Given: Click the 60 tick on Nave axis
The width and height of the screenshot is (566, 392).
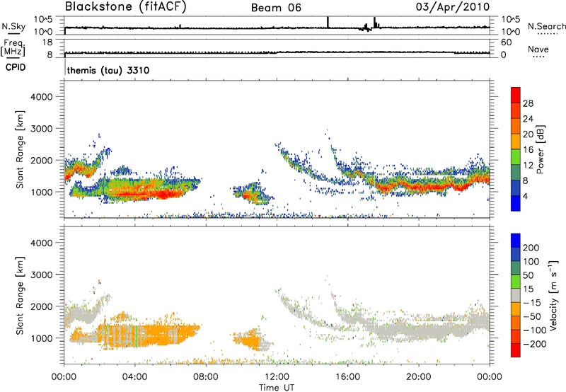Looking at the screenshot, I should click(x=506, y=42).
